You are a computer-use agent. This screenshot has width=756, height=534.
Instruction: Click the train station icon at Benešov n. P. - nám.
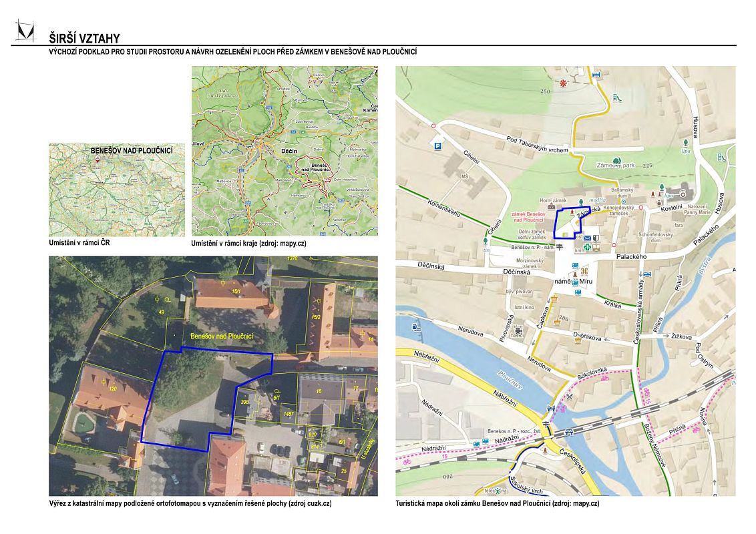pyautogui.click(x=559, y=247)
